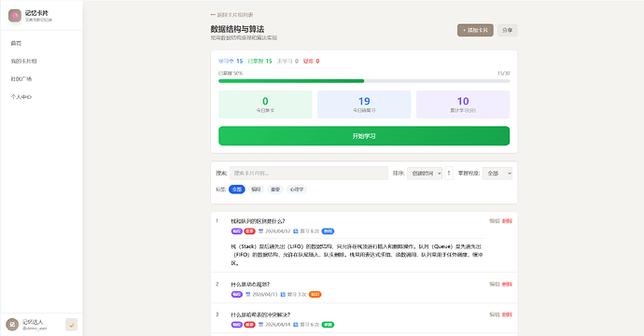Click the 搜索卡片内容 search field
Viewport: 644px width, 336px height.
coord(309,174)
